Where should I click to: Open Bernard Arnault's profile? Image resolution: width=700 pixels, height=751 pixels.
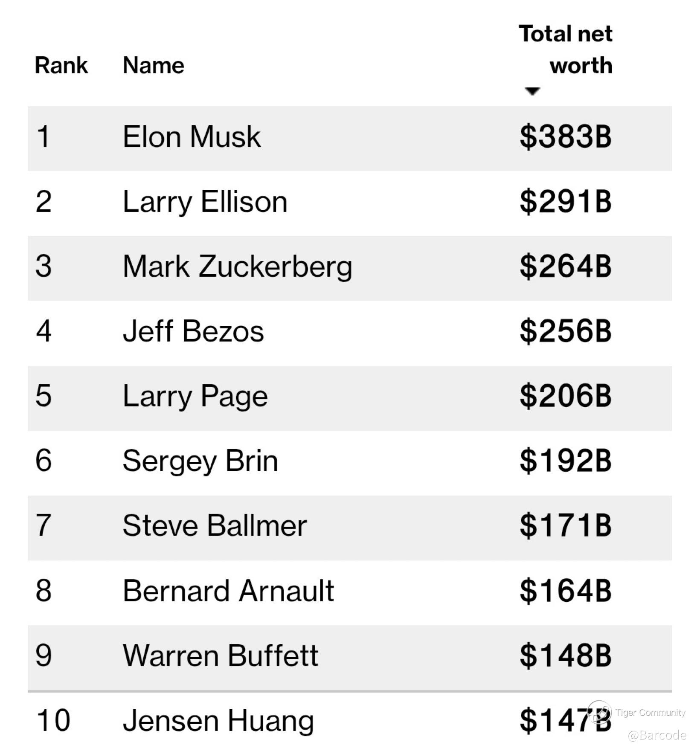pyautogui.click(x=228, y=591)
